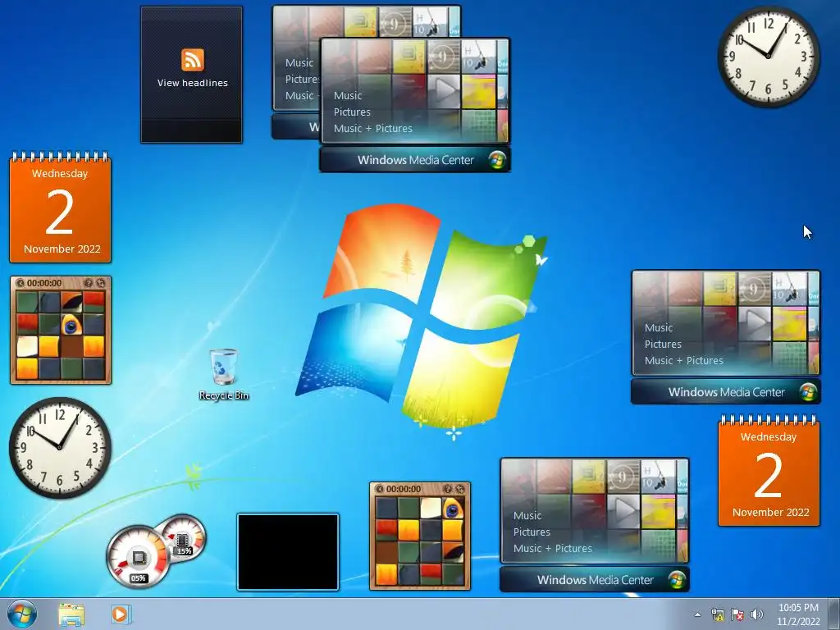The width and height of the screenshot is (840, 630).
Task: Select Music in Media Center gadget beside bottom puzzle
Action: coord(527,516)
